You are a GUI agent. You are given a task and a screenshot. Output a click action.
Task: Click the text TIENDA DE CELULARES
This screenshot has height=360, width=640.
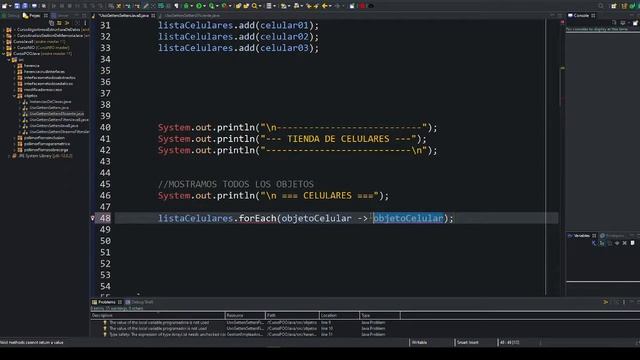[338, 139]
